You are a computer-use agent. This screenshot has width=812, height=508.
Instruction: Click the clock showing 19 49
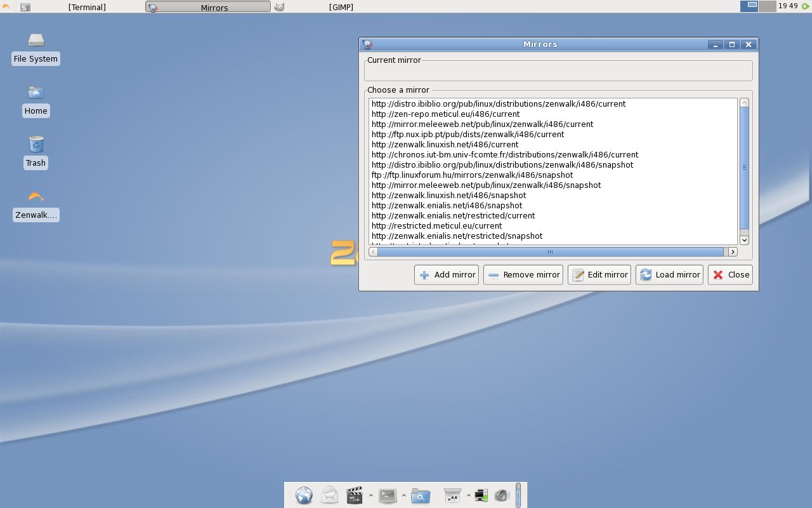tap(788, 6)
